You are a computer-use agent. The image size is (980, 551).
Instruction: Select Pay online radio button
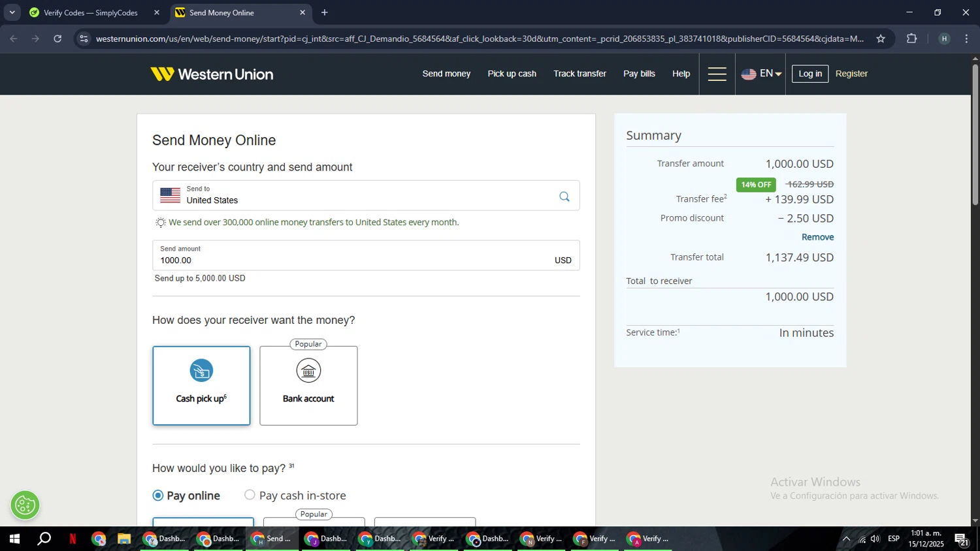(157, 496)
